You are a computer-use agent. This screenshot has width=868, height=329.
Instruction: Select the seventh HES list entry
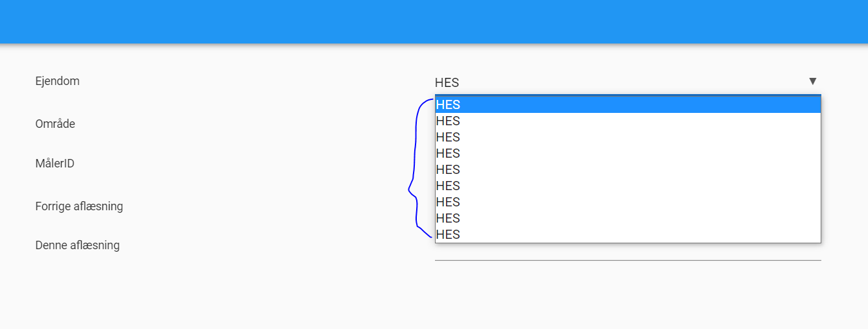(x=628, y=202)
